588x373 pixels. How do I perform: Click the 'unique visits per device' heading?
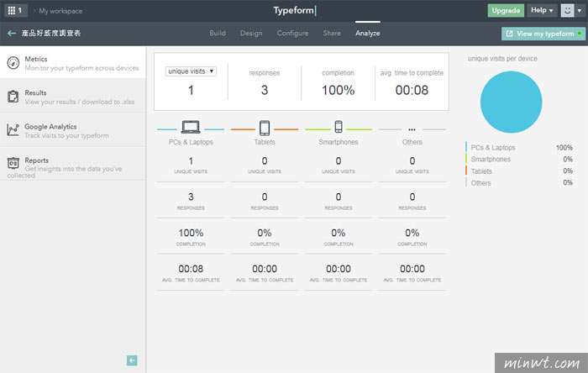click(502, 59)
